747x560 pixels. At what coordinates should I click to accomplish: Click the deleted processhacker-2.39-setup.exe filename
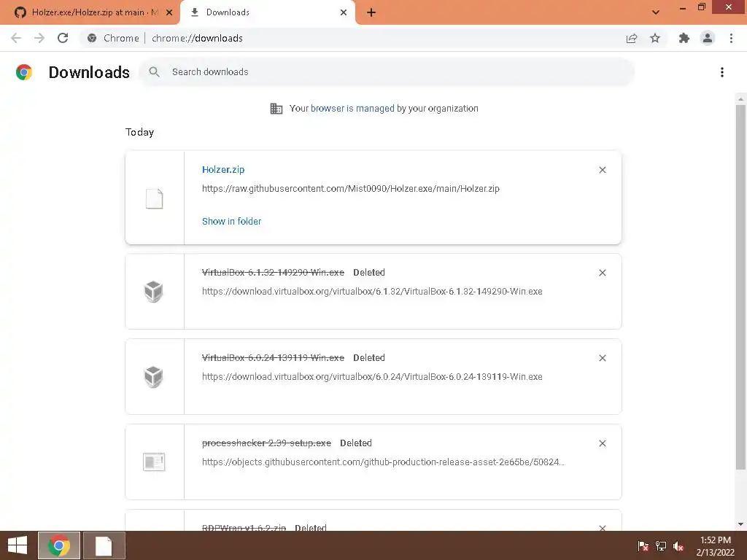pos(266,443)
